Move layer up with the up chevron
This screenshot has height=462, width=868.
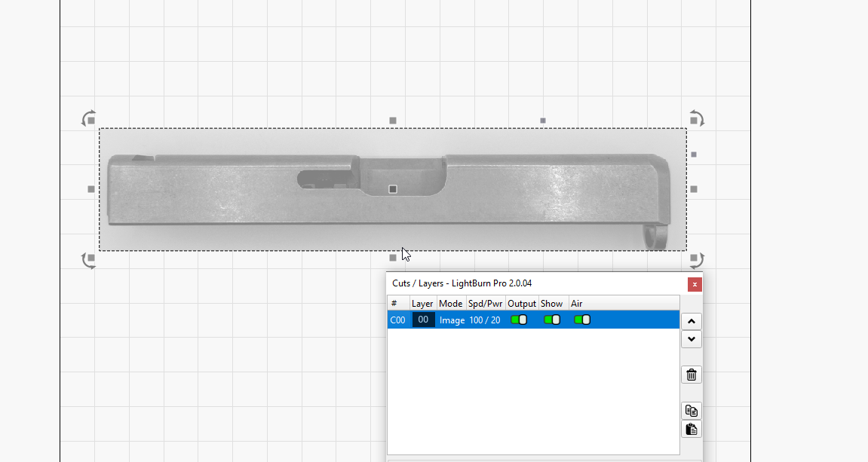click(x=692, y=321)
